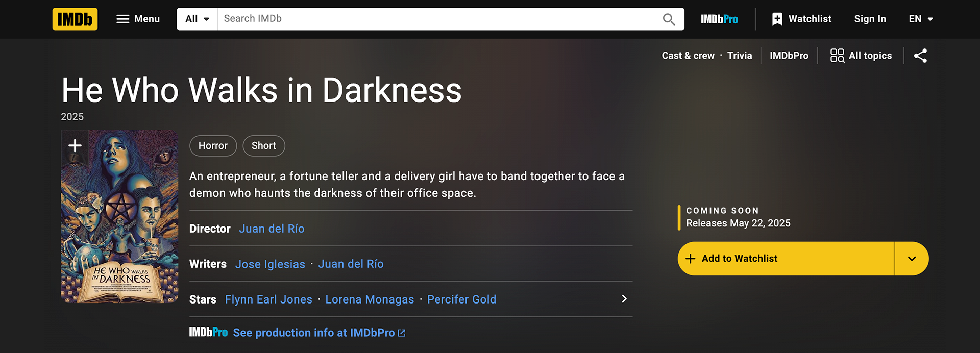
Task: Open the hamburger Menu
Action: click(x=138, y=19)
